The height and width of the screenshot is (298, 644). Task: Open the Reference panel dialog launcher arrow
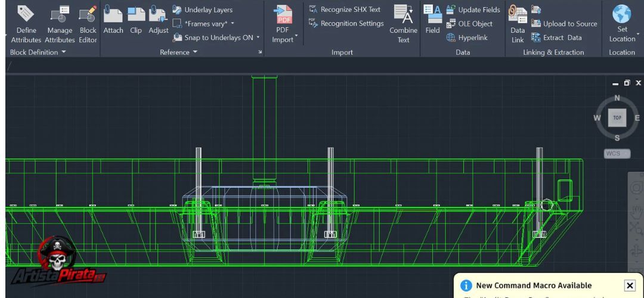coord(259,52)
